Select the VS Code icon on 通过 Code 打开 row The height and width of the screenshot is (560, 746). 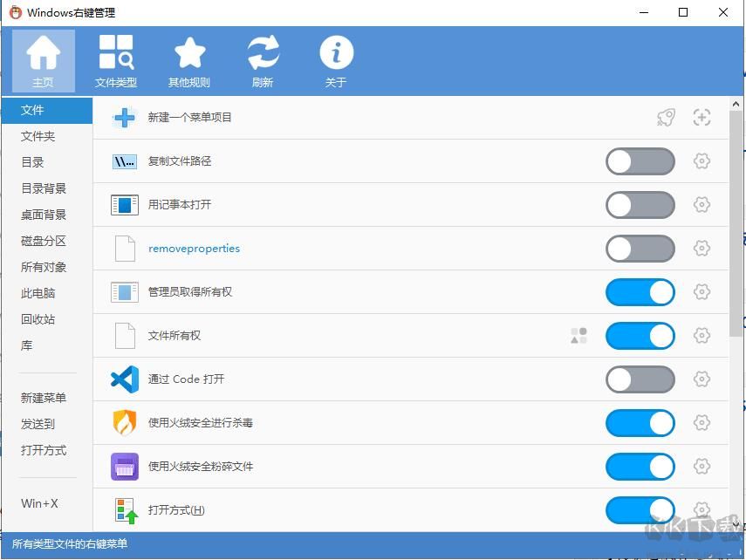point(124,379)
